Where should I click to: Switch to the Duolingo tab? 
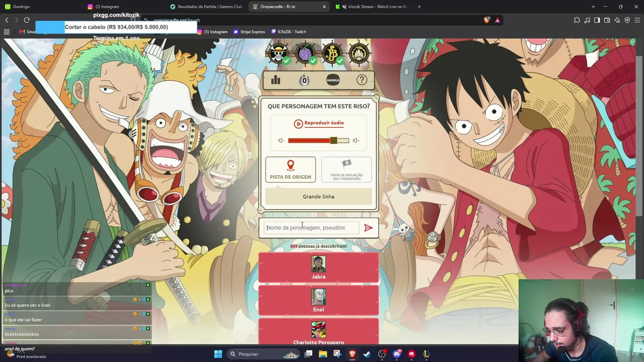43,7
